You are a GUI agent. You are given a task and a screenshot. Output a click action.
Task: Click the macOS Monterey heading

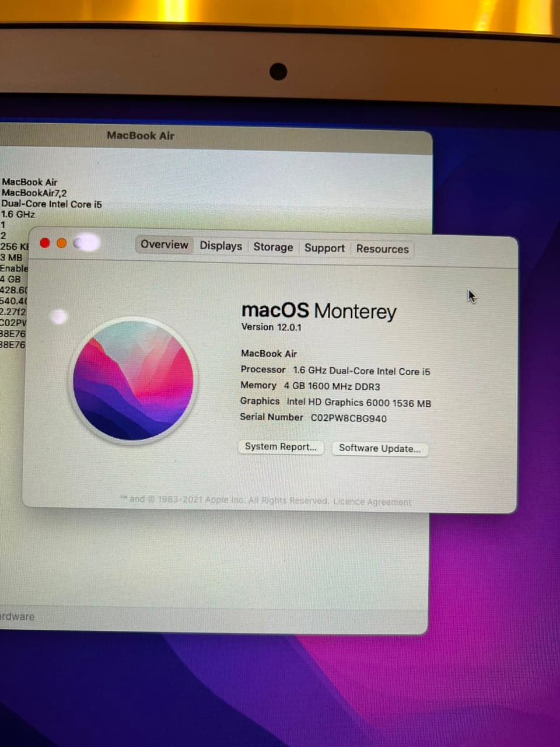(x=318, y=310)
